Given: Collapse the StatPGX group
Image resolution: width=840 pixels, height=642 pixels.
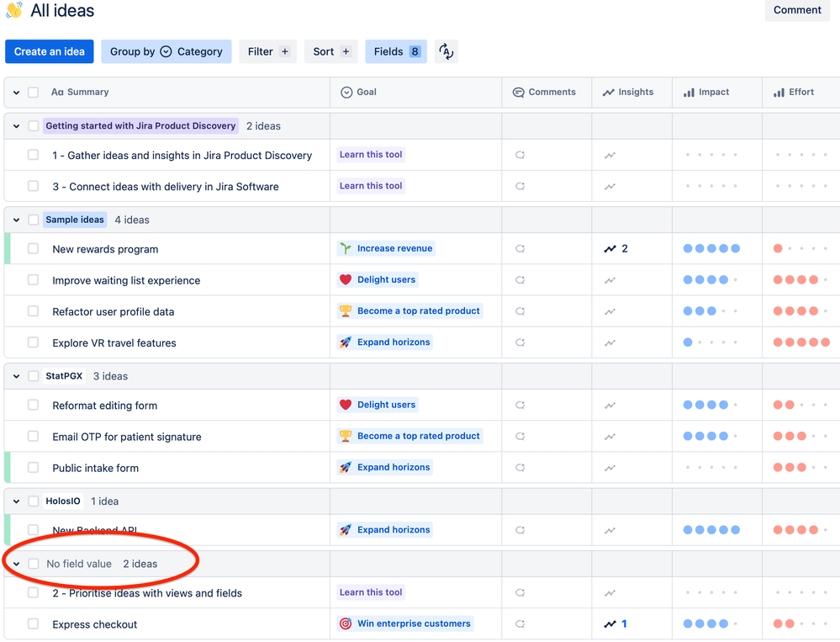Looking at the screenshot, I should (x=17, y=377).
